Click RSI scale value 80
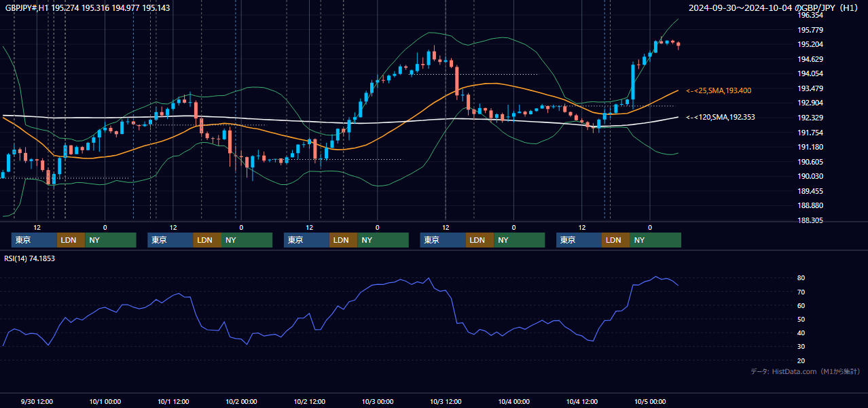The width and height of the screenshot is (868, 408). [801, 278]
